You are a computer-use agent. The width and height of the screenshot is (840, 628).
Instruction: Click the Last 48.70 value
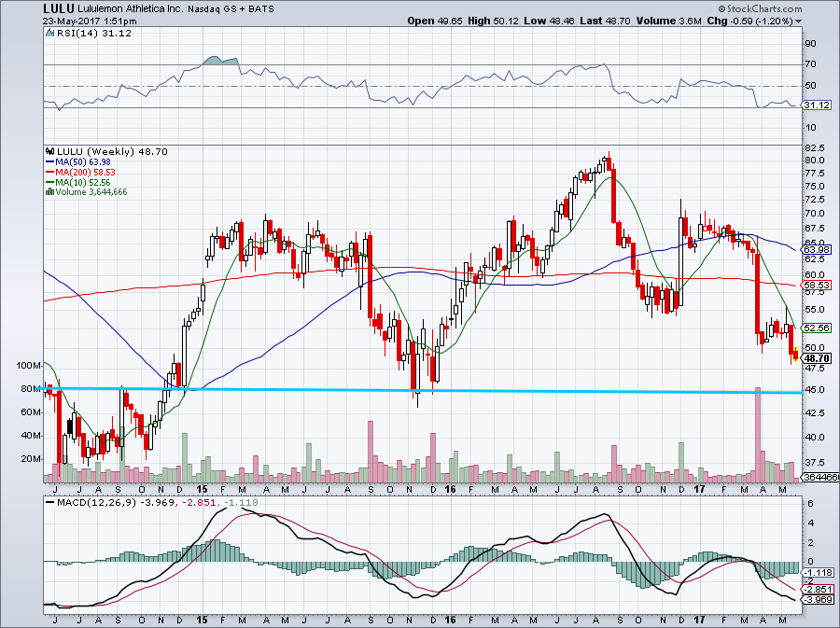tap(606, 21)
